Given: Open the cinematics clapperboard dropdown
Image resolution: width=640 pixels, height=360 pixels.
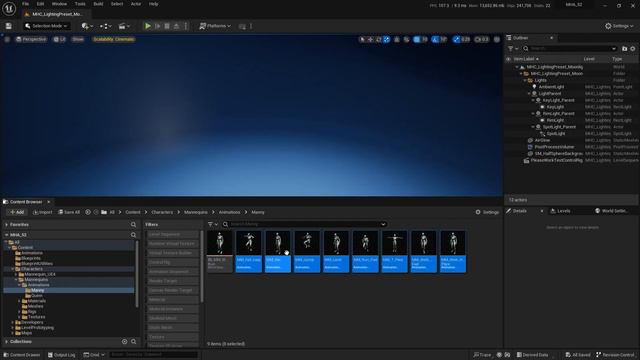Looking at the screenshot, I should tap(124, 26).
